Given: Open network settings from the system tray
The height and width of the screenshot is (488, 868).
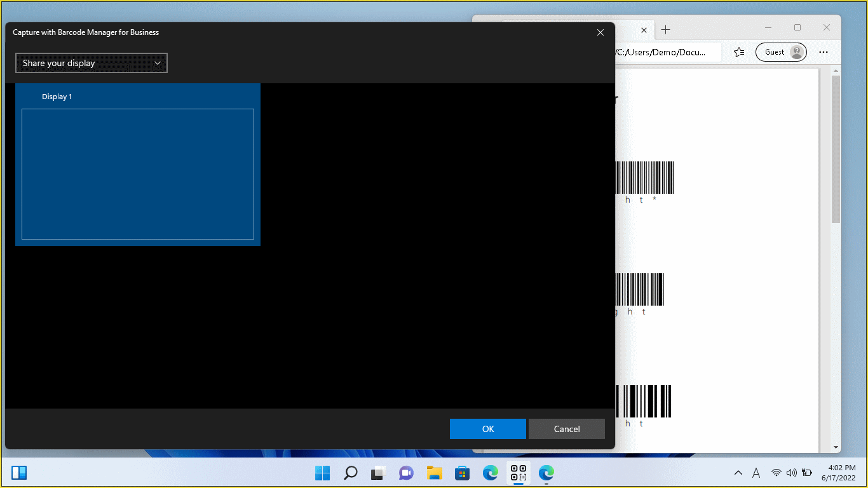Looking at the screenshot, I should click(x=776, y=473).
